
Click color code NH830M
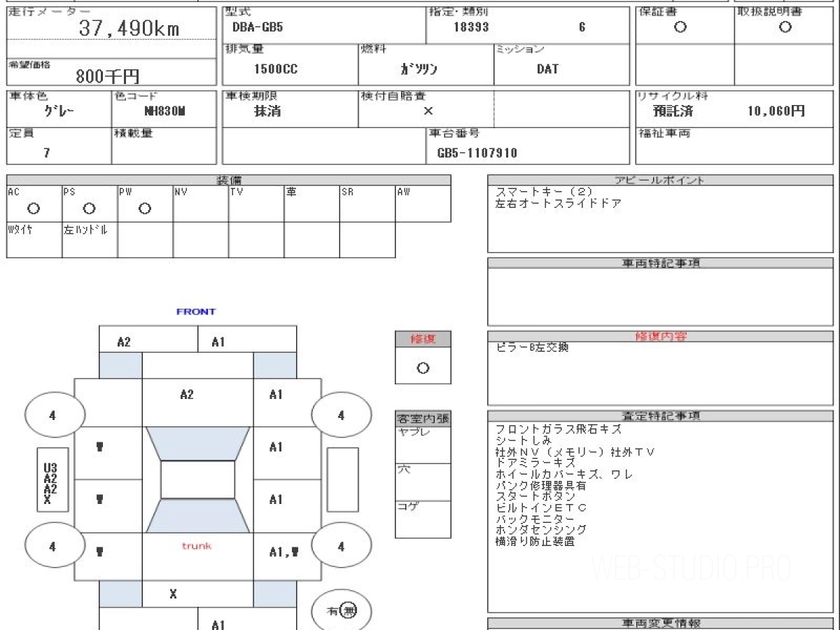coord(164,111)
